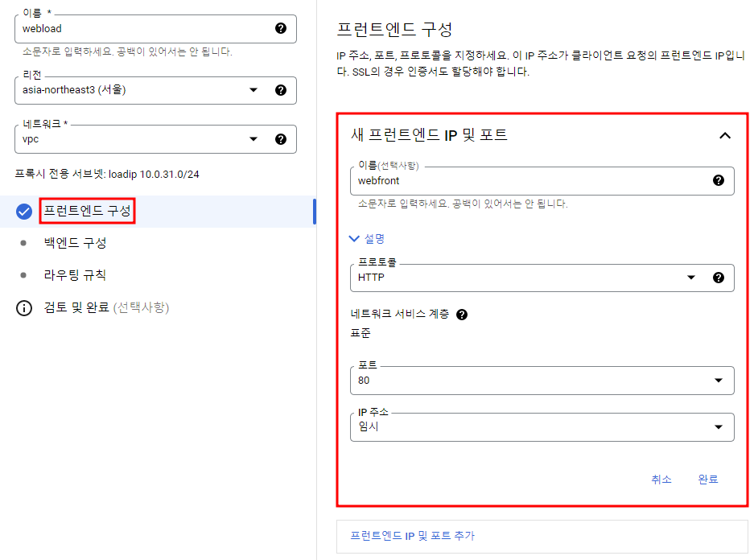754x560 pixels.
Task: Select the 프런트엔드 구성 step
Action: coord(87,211)
